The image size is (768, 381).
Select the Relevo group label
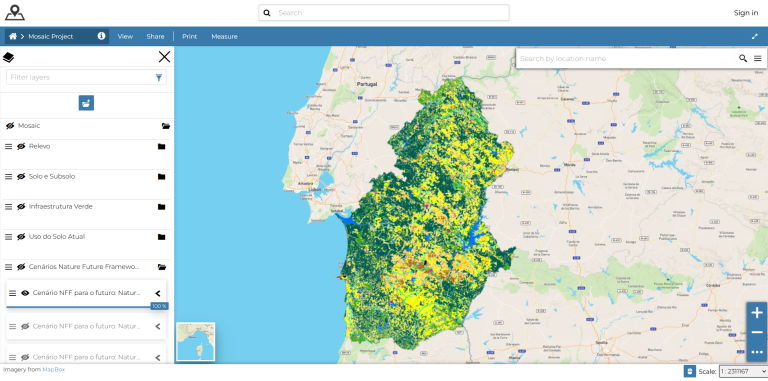[39, 146]
